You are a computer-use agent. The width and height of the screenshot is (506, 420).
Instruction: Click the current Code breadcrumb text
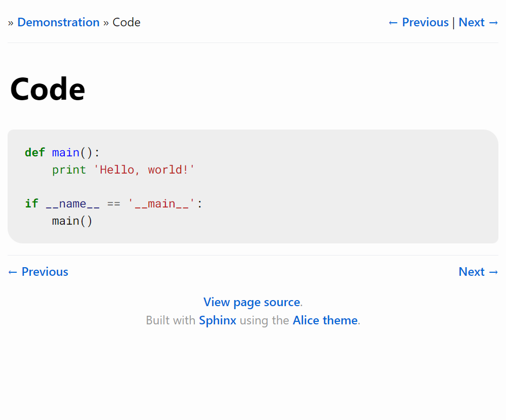[126, 22]
